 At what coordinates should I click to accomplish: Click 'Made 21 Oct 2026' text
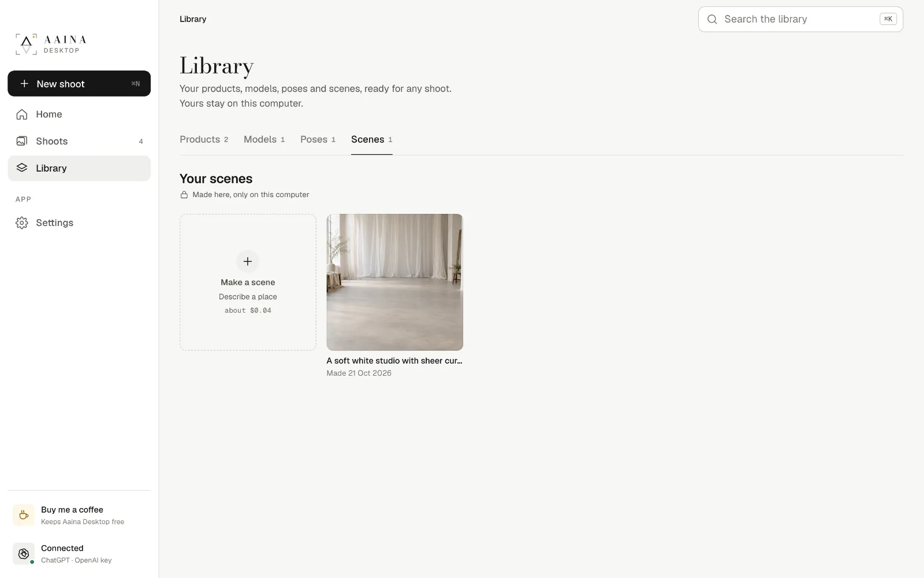point(359,373)
